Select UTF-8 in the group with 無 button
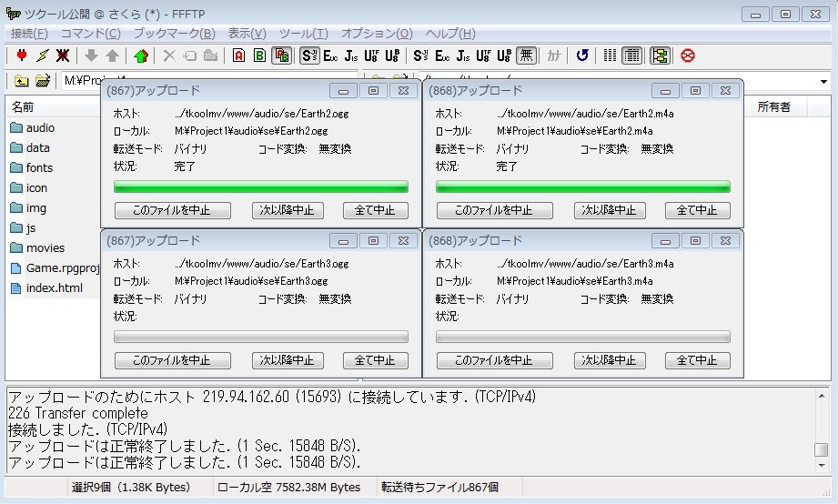838x504 pixels. pyautogui.click(x=483, y=55)
